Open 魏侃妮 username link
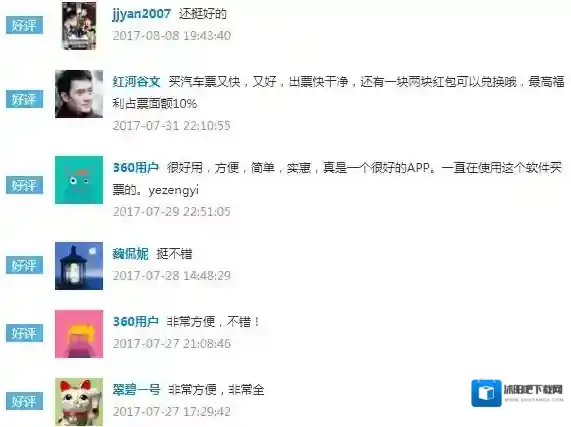Screen dimensions: 571x427 click(x=130, y=254)
